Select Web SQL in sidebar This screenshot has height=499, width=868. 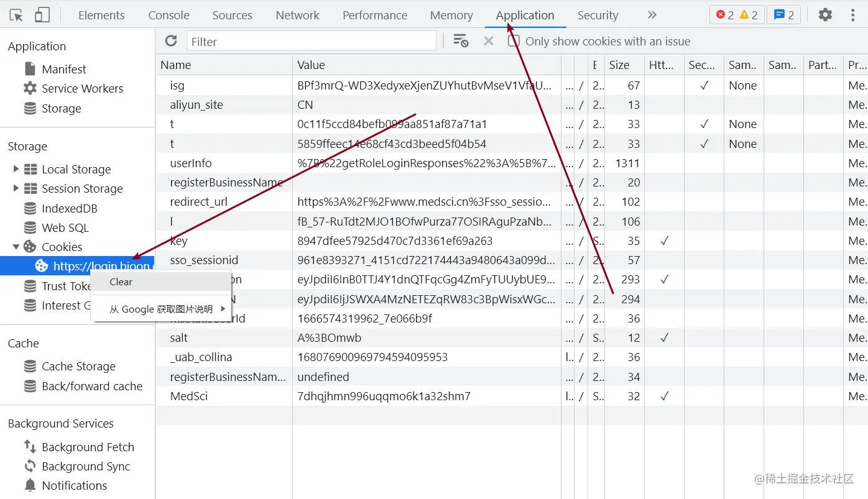[x=65, y=227]
